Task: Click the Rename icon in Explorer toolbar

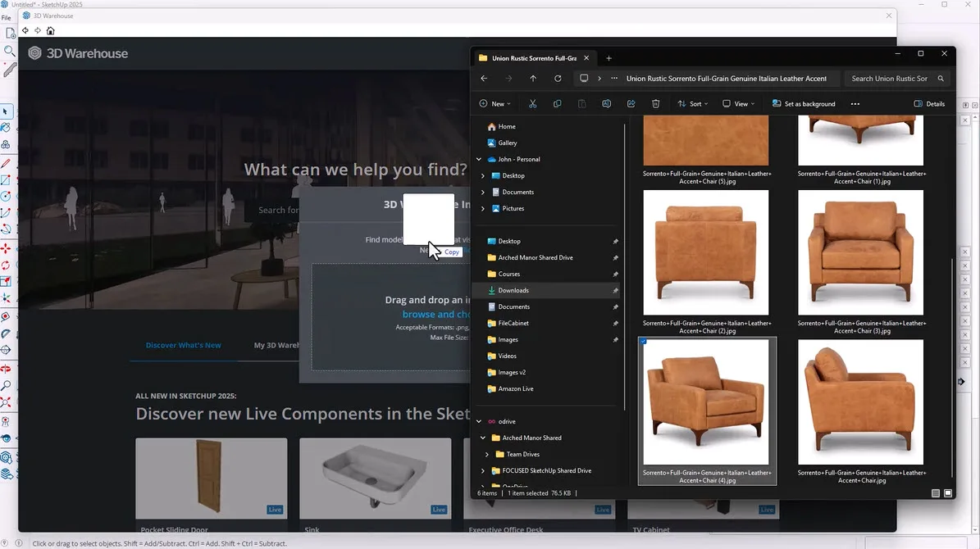Action: pos(606,104)
